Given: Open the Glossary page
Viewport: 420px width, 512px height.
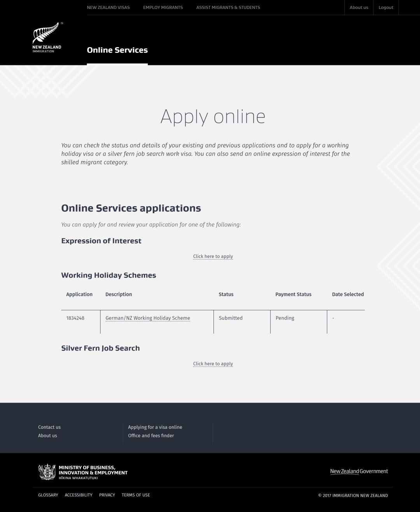Looking at the screenshot, I should pos(48,495).
